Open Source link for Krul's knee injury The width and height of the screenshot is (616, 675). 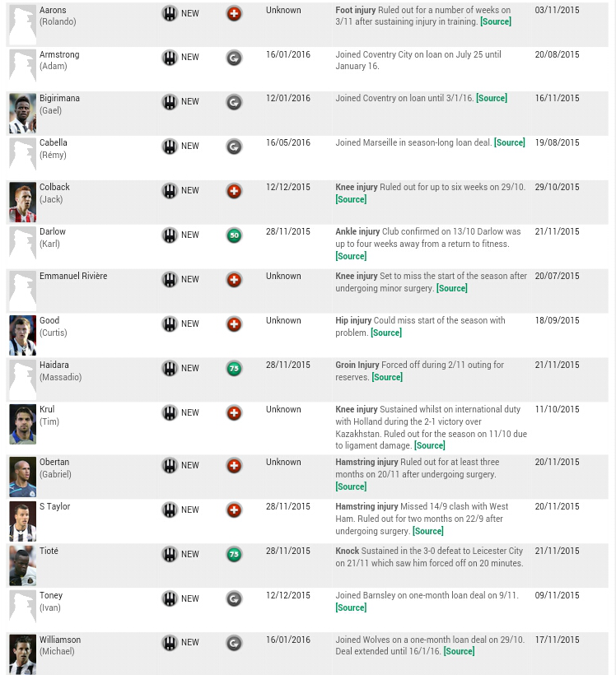pos(429,445)
